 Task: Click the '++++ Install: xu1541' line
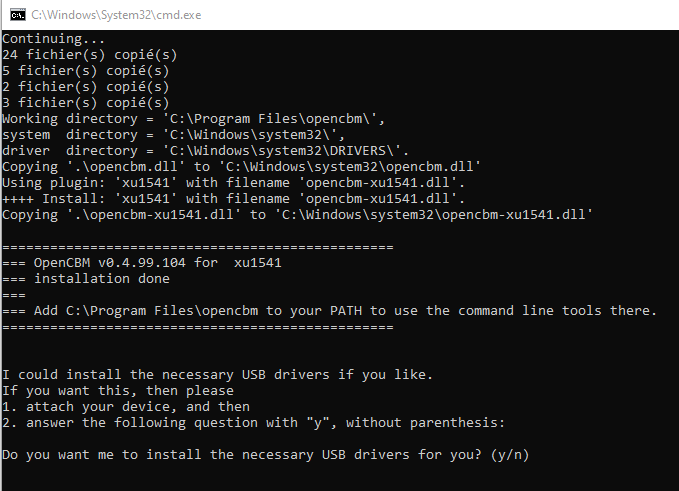click(x=233, y=199)
